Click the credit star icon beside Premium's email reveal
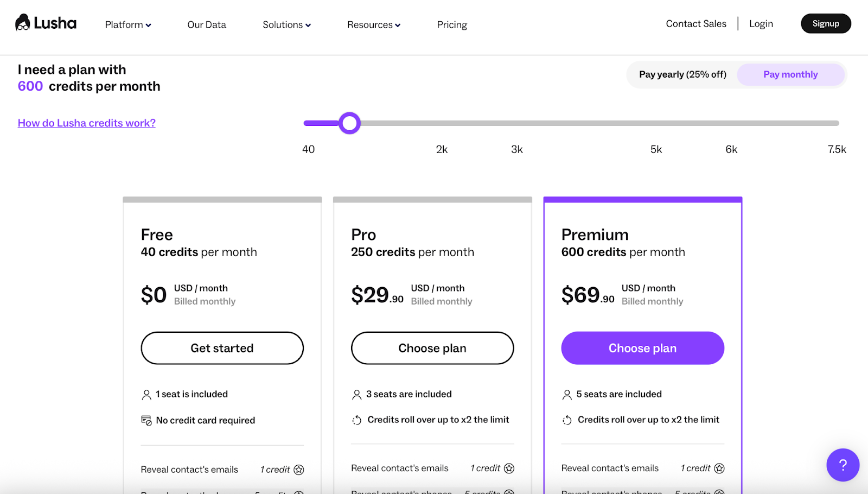 coord(719,467)
